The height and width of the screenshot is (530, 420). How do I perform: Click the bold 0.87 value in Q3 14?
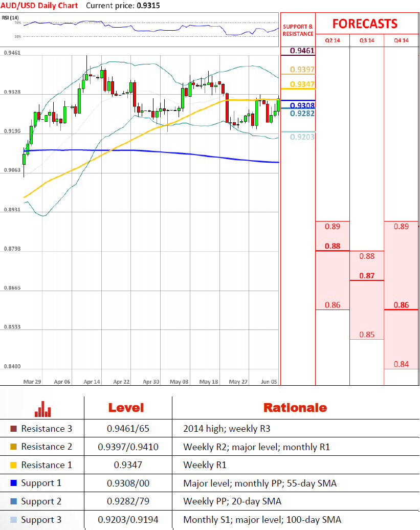point(367,276)
